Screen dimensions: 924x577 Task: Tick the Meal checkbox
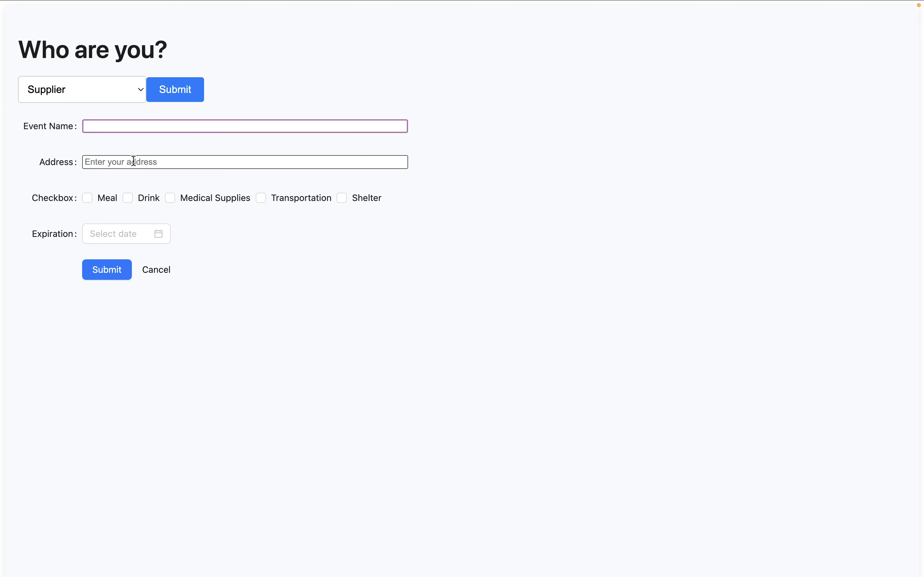click(x=88, y=198)
